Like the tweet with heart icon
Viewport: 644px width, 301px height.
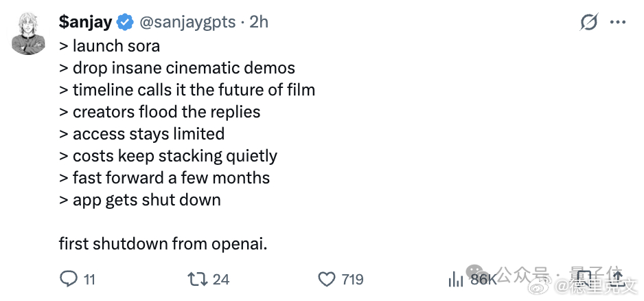click(326, 279)
